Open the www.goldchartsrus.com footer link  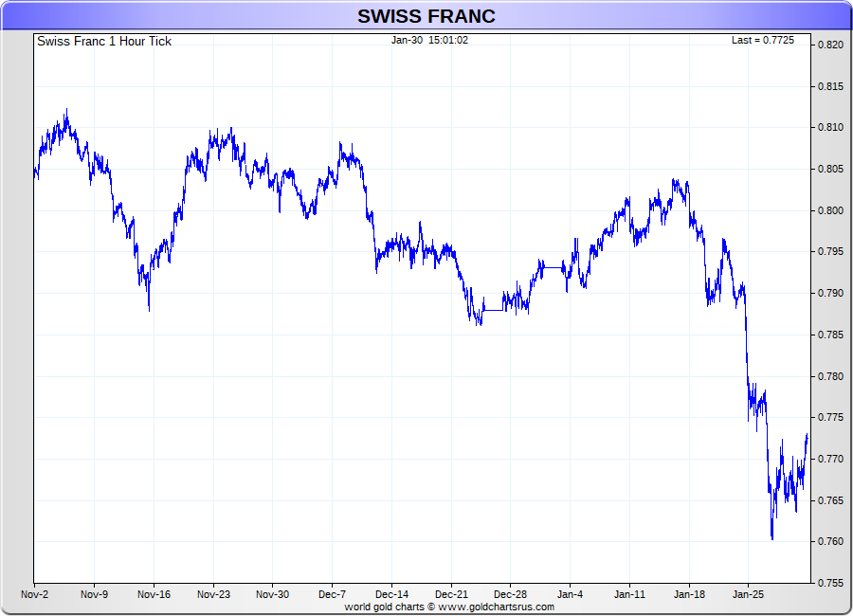497,607
